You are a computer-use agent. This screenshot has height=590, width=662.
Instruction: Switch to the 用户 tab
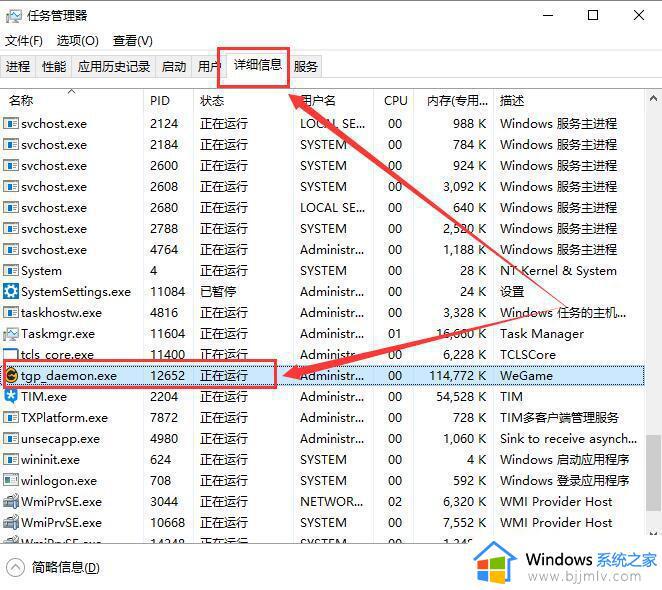click(x=208, y=66)
